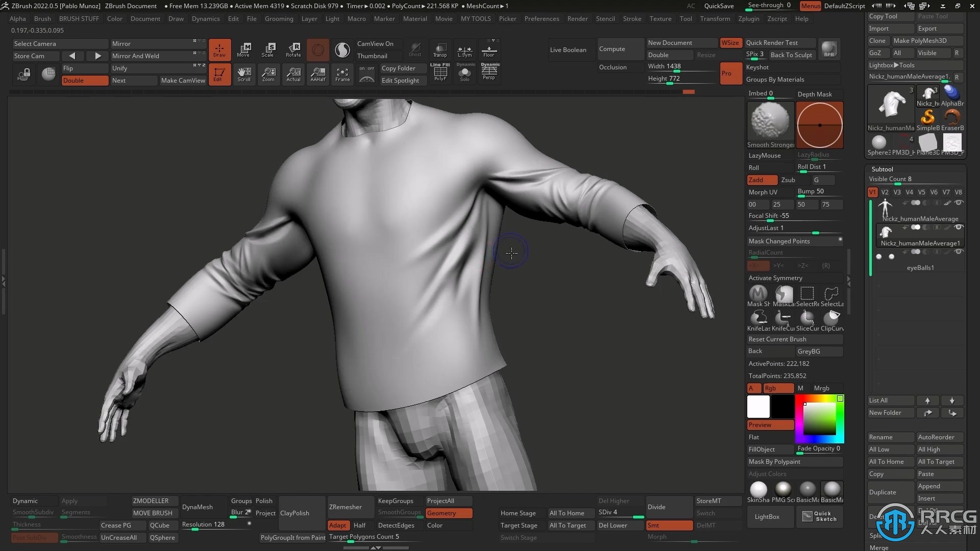The height and width of the screenshot is (551, 980).
Task: Open the MY TOOLS menu
Action: [476, 18]
